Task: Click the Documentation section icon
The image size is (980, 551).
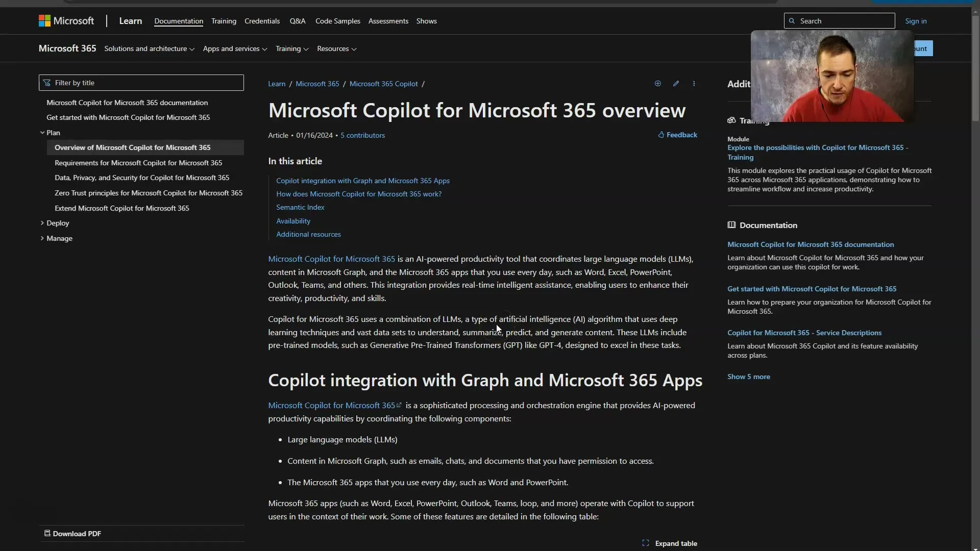Action: pyautogui.click(x=731, y=224)
